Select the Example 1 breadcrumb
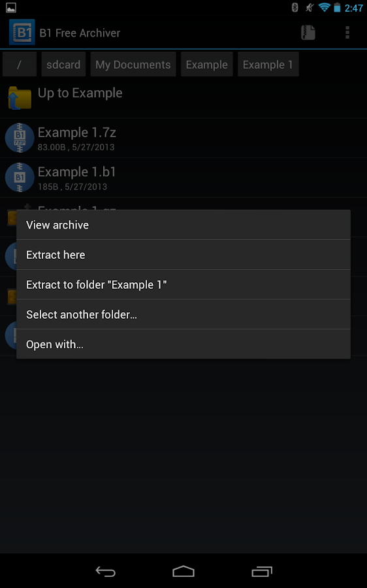Viewport: 367px width, 588px height. (x=268, y=65)
